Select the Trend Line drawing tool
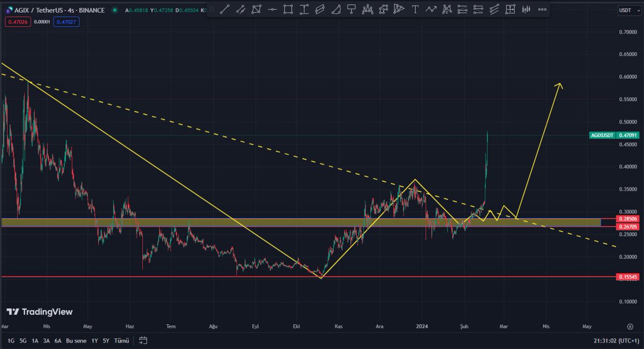This screenshot has height=349, width=644. click(225, 9)
